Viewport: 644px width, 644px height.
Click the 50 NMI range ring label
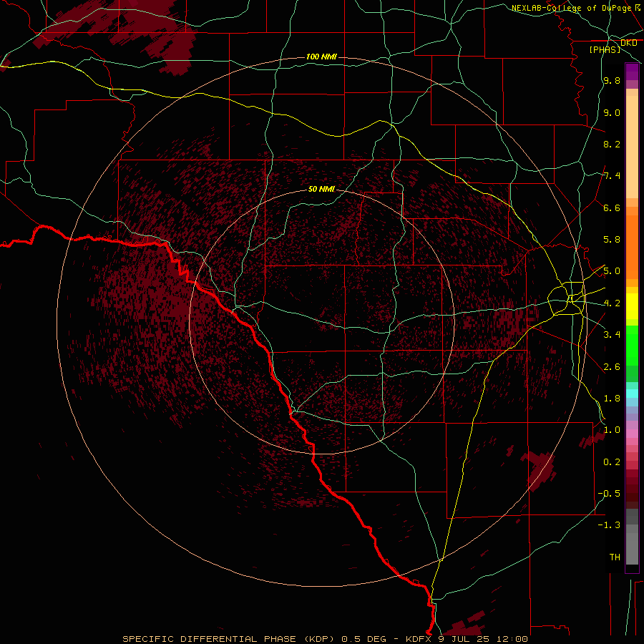point(321,189)
